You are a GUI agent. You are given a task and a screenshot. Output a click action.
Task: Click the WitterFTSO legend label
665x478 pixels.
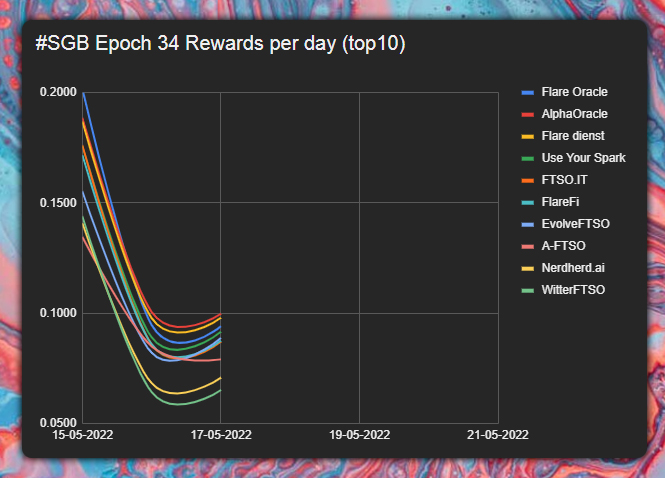(x=573, y=290)
